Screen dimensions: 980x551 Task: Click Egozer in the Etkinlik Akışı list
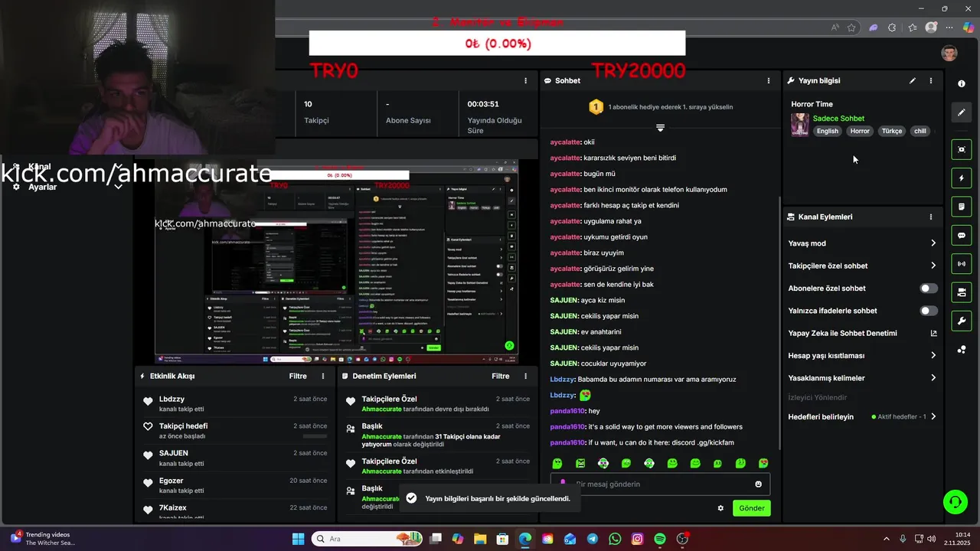coord(172,481)
